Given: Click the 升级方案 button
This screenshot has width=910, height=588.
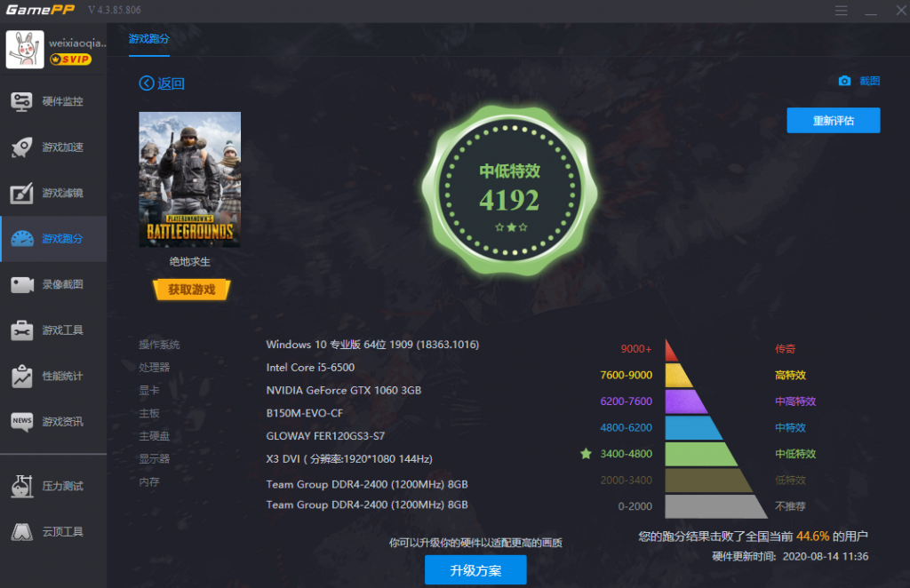Looking at the screenshot, I should [x=476, y=570].
